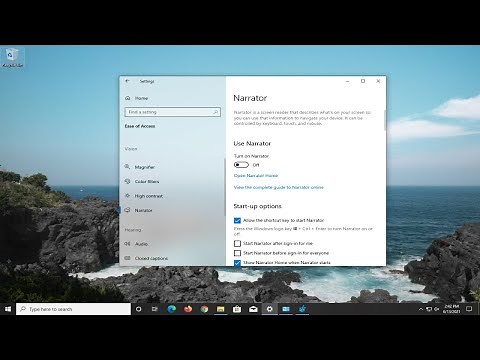This screenshot has height=360, width=480.
Task: Click the Home icon in Settings sidebar
Action: pyautogui.click(x=128, y=98)
